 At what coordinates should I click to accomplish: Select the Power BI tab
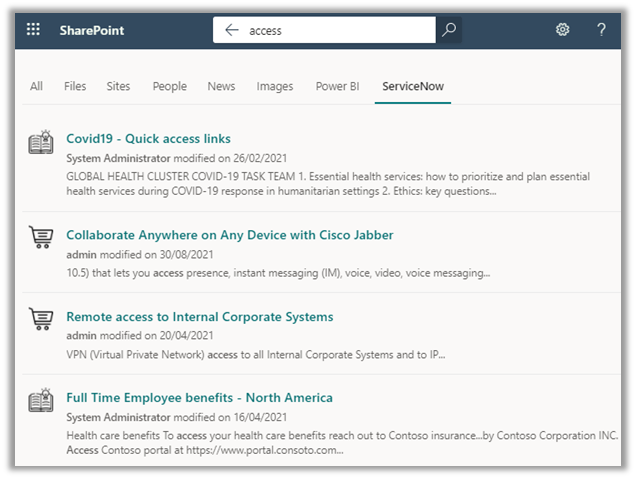tap(337, 86)
